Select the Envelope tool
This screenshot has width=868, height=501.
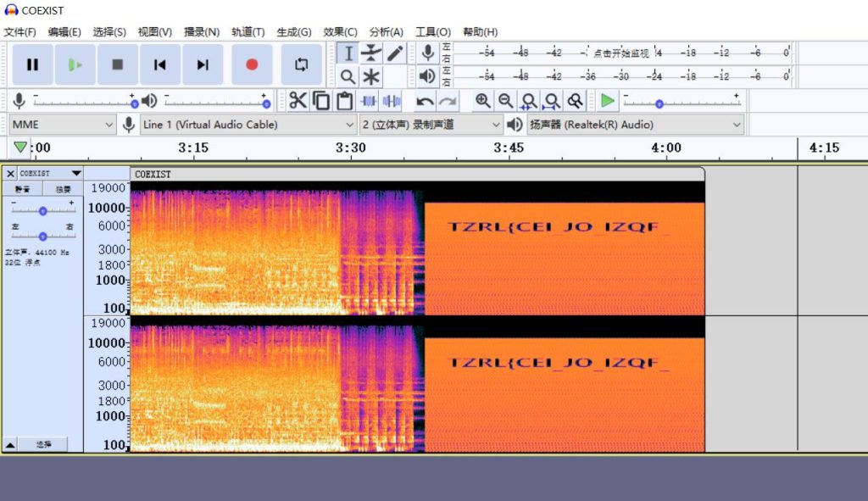point(371,53)
